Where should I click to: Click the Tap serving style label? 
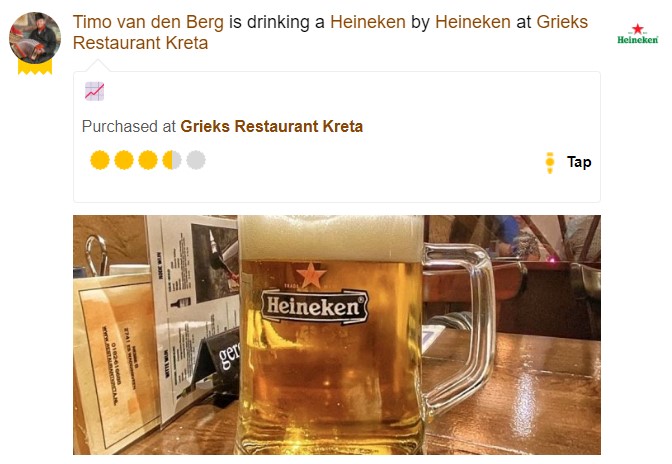[x=579, y=162]
